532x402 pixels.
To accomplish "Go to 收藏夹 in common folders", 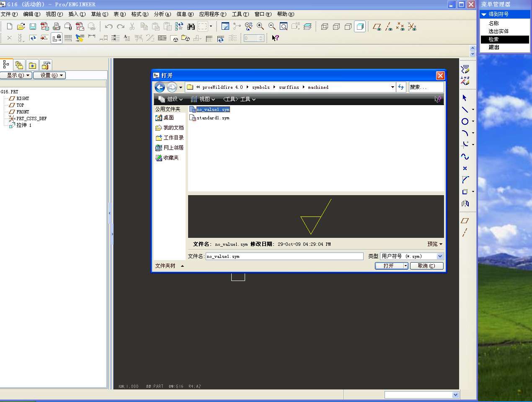I will (167, 158).
